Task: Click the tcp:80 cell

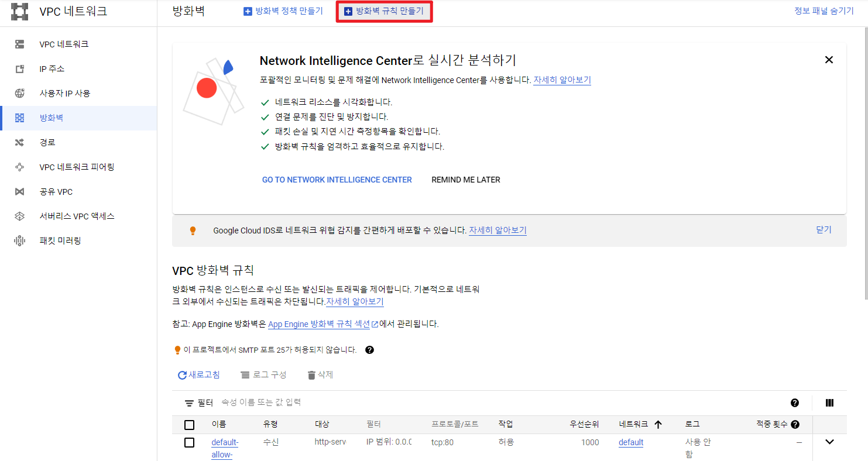Action: click(x=442, y=442)
